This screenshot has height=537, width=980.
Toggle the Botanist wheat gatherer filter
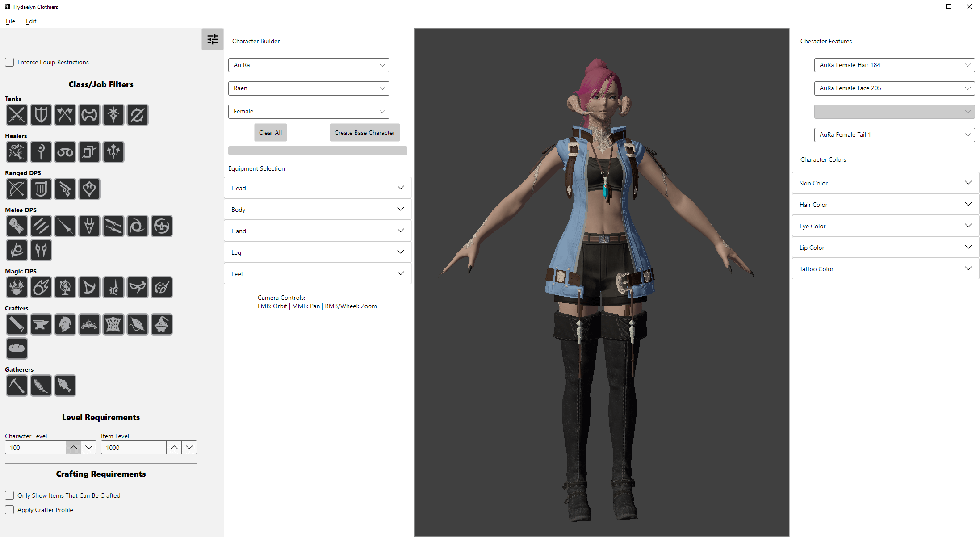click(x=41, y=386)
